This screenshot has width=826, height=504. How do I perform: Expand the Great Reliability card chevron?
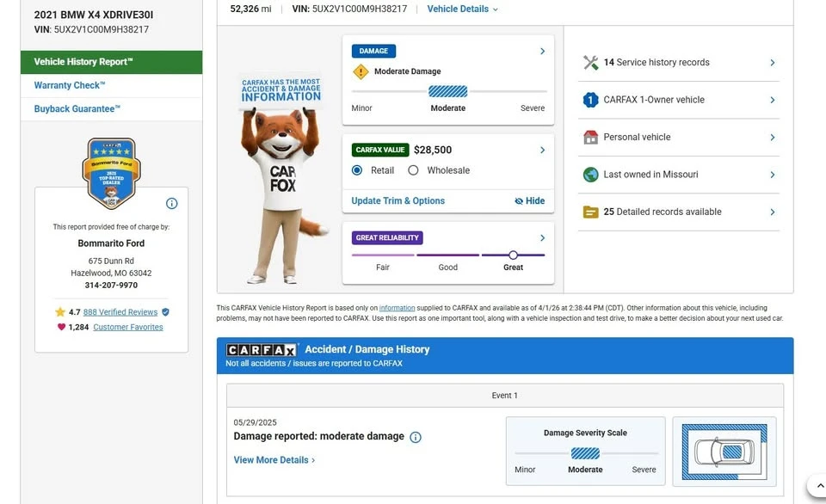[542, 238]
